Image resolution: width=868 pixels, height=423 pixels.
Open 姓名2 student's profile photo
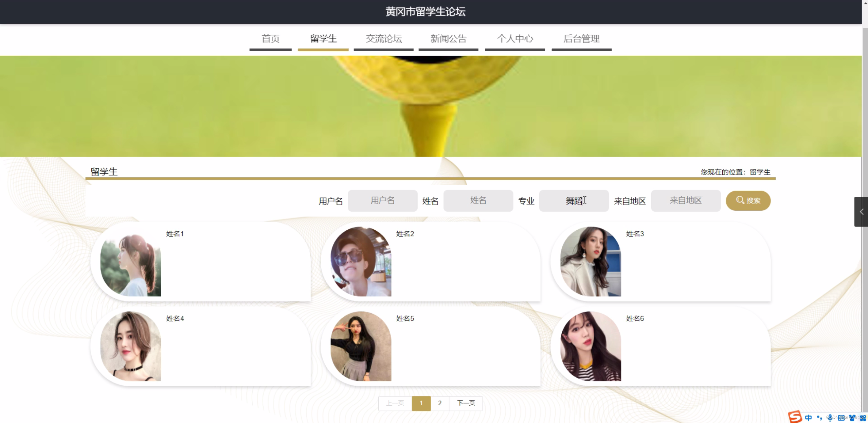pyautogui.click(x=361, y=261)
